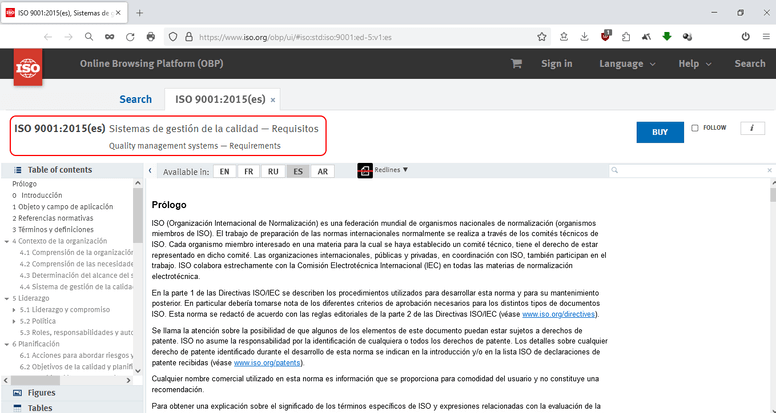Click Search in top navigation
776x413 pixels.
(x=750, y=64)
